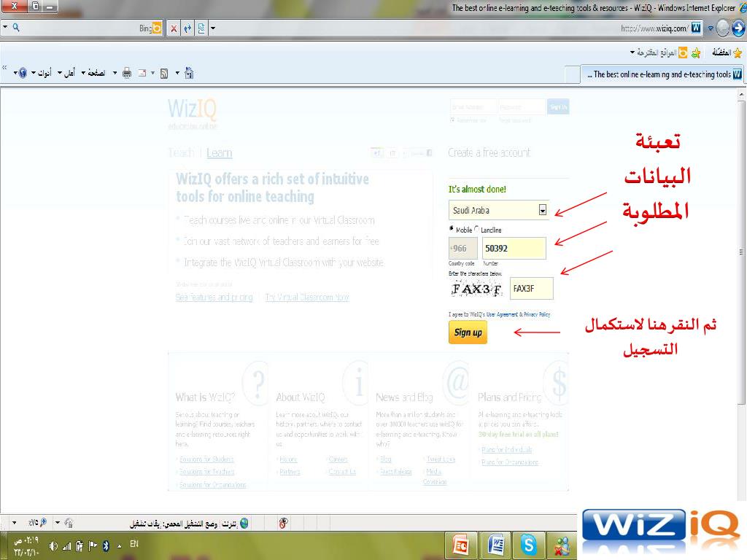Print the page with the printer icon

(127, 73)
